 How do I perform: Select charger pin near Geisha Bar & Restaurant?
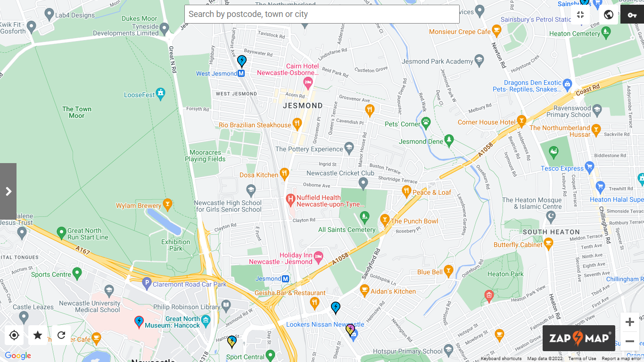[335, 308]
